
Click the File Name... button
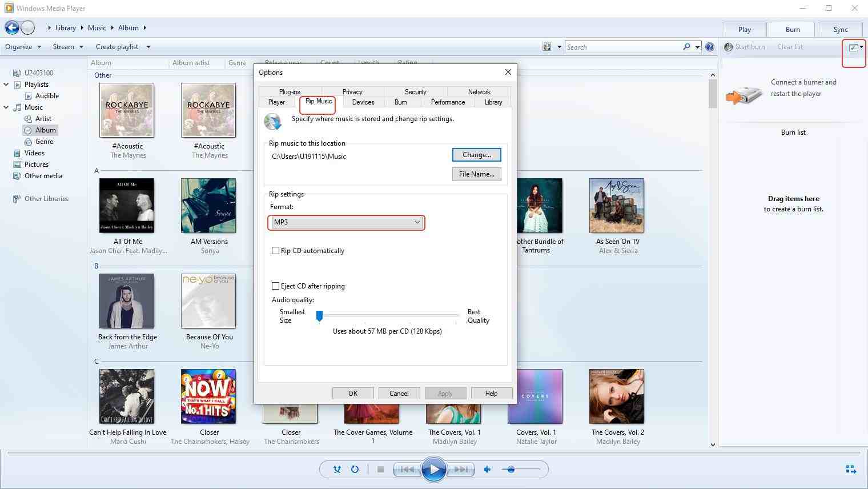(477, 174)
